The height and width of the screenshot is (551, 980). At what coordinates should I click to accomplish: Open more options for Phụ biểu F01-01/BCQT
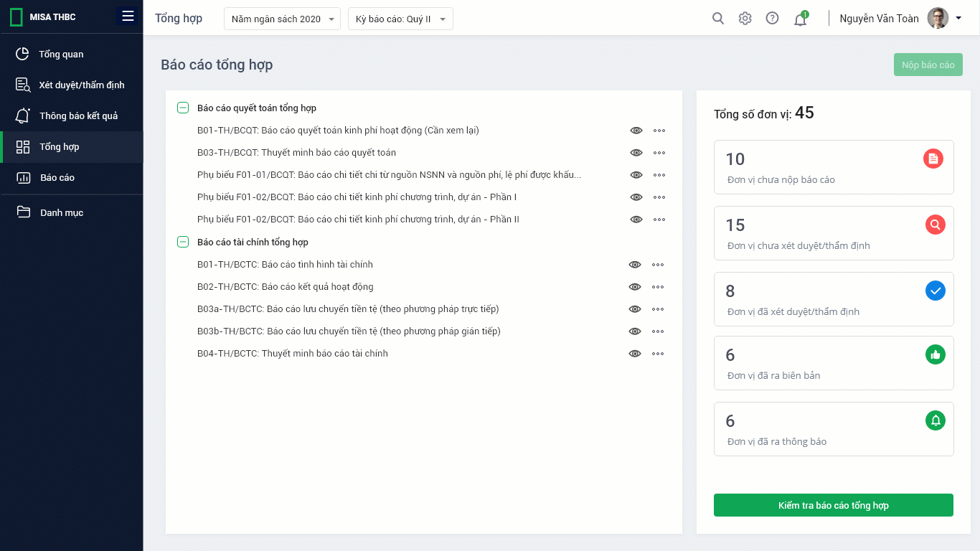(x=659, y=175)
